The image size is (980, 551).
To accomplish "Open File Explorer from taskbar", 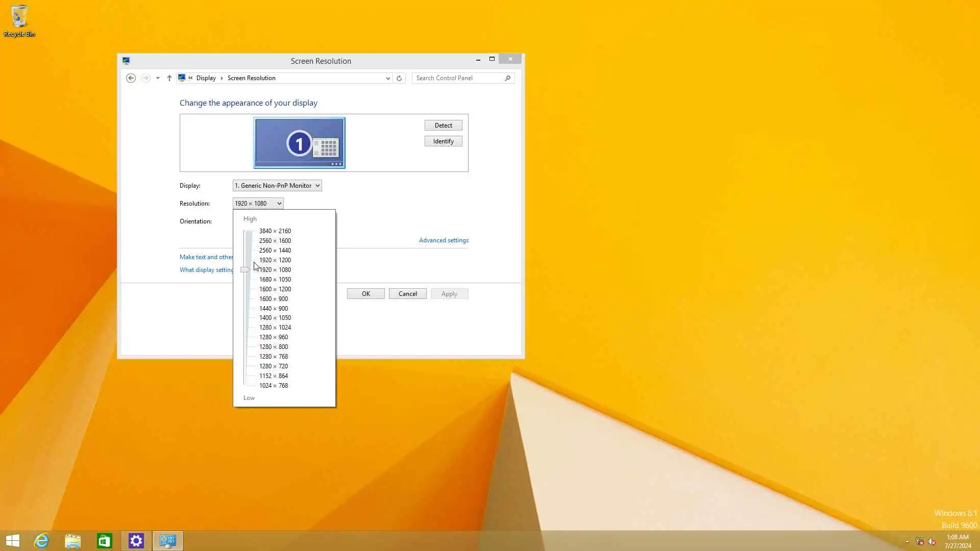I will pos(73,540).
